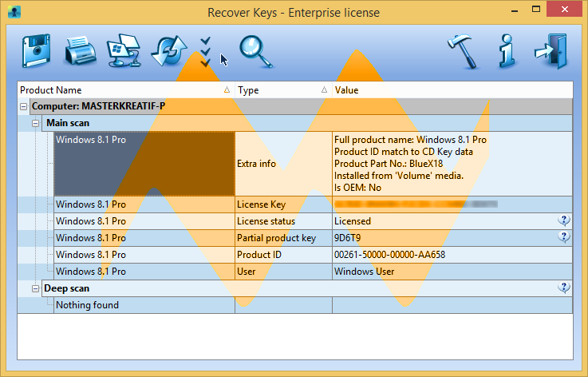Click the Full product name: Windows 8.1 Pro line
Image resolution: width=588 pixels, height=377 pixels.
click(x=410, y=140)
